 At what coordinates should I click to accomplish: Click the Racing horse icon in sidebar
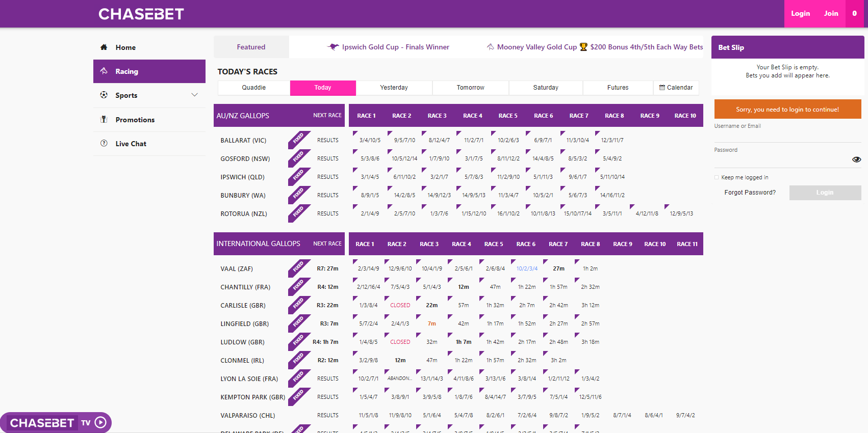104,71
